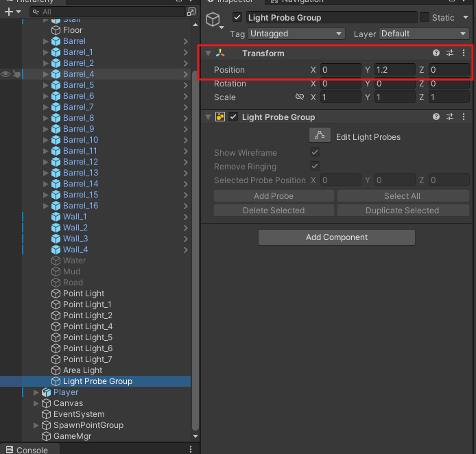Viewport: 476px width, 454px height.
Task: Expand the Player tree item
Action: click(x=36, y=392)
